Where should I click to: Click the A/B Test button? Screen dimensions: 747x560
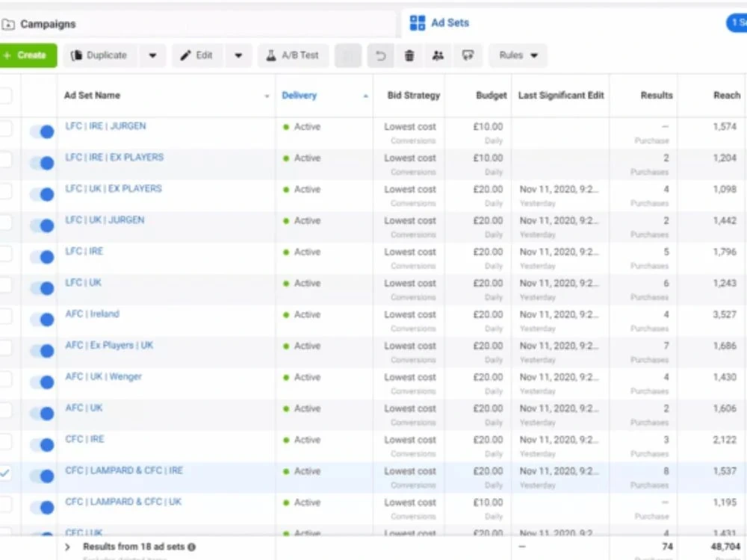[x=293, y=56]
